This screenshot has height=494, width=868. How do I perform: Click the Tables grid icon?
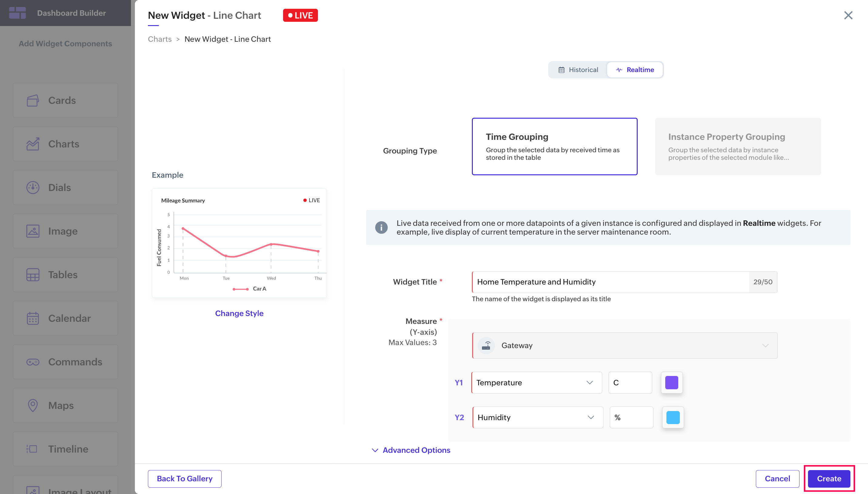[x=33, y=275]
